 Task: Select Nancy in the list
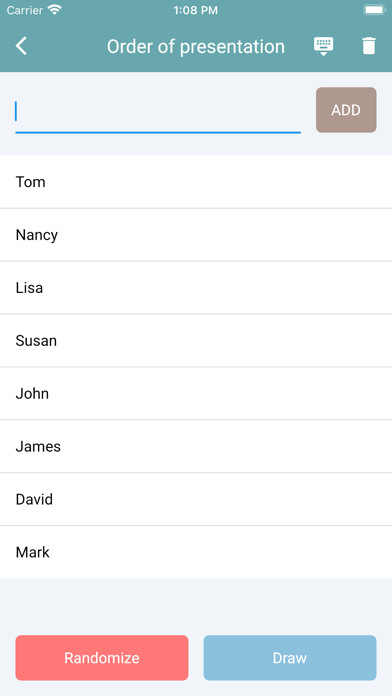[x=196, y=235]
